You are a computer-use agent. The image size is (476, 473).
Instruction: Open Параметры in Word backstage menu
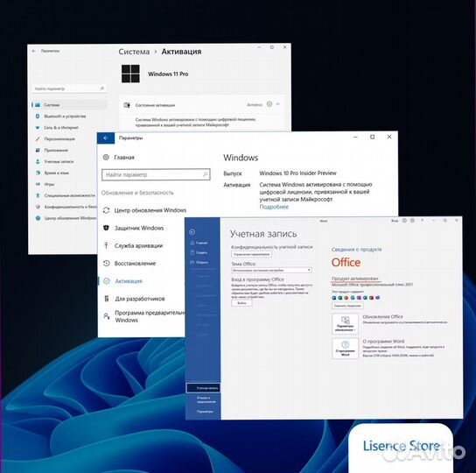tap(205, 412)
